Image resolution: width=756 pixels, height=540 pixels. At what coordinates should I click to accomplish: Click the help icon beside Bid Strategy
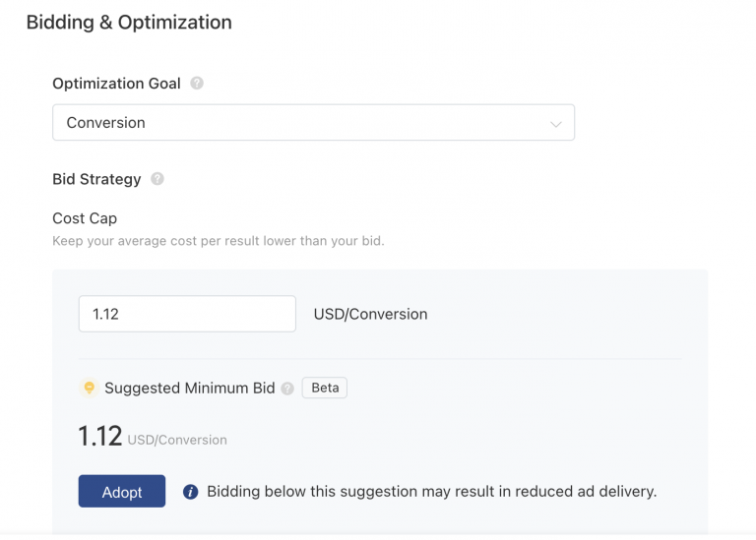click(157, 179)
